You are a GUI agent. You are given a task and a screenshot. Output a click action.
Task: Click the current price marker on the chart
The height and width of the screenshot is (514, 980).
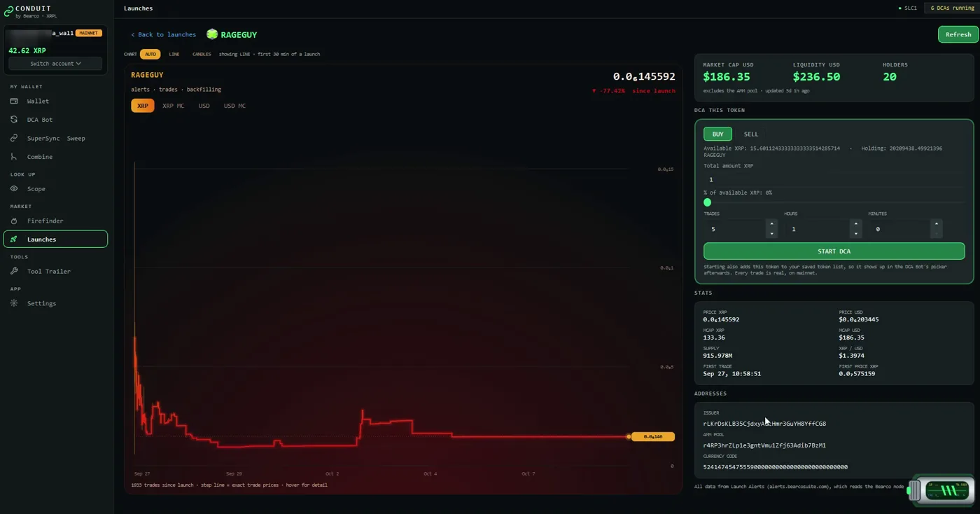point(652,436)
